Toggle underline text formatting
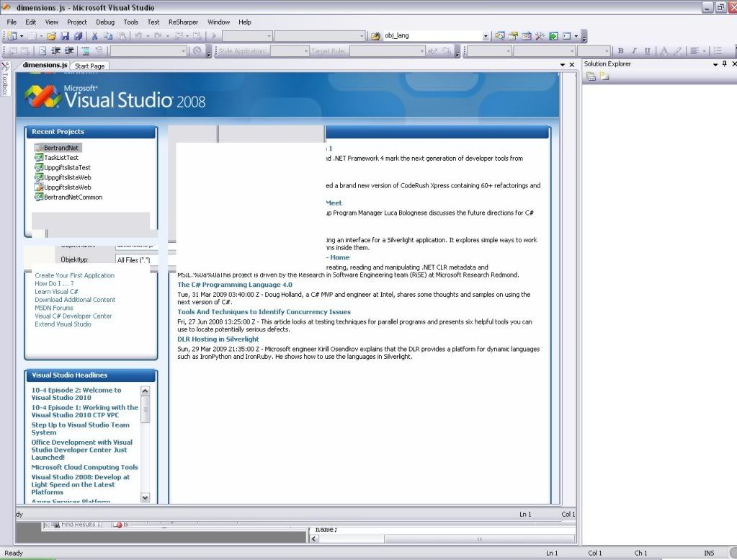Screen dimensions: 737x560 click(x=648, y=50)
